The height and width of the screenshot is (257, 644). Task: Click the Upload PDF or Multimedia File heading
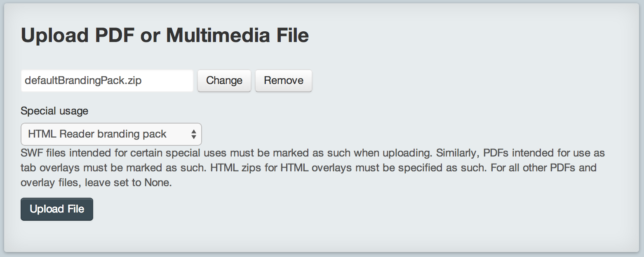[x=165, y=35]
